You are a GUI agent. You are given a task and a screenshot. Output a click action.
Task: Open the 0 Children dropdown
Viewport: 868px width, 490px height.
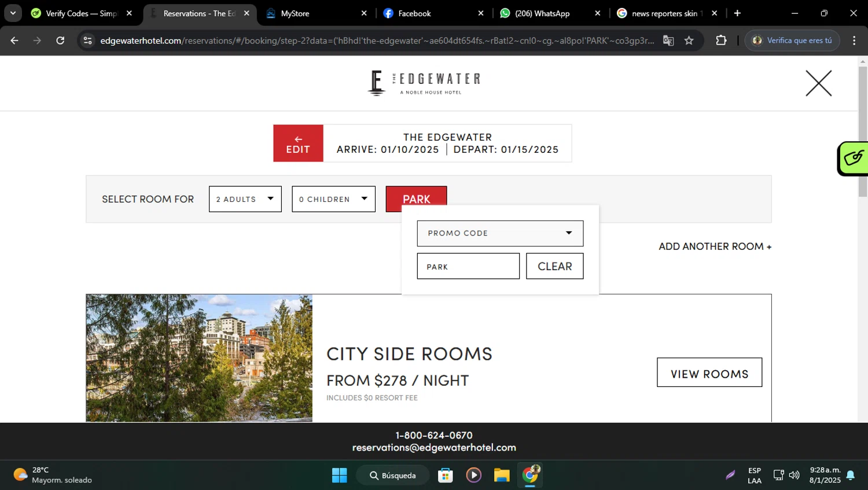(334, 199)
